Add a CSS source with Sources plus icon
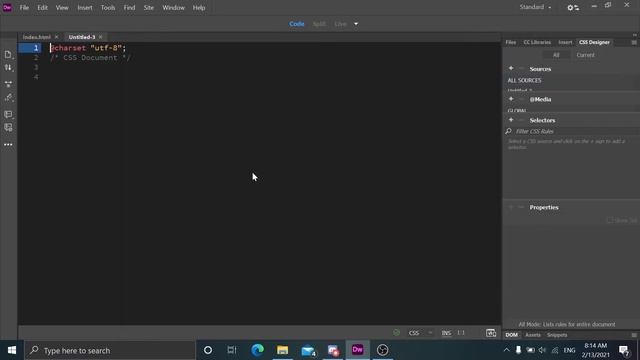 click(x=511, y=69)
